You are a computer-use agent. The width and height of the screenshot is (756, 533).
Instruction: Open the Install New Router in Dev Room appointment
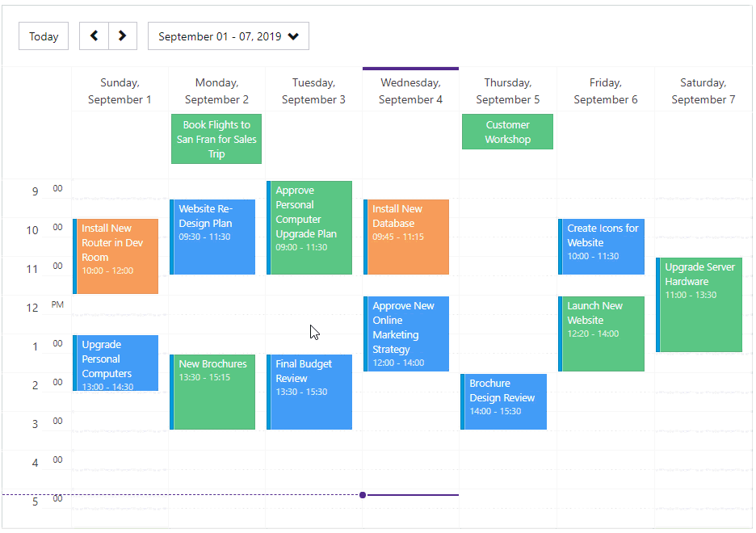(x=117, y=256)
